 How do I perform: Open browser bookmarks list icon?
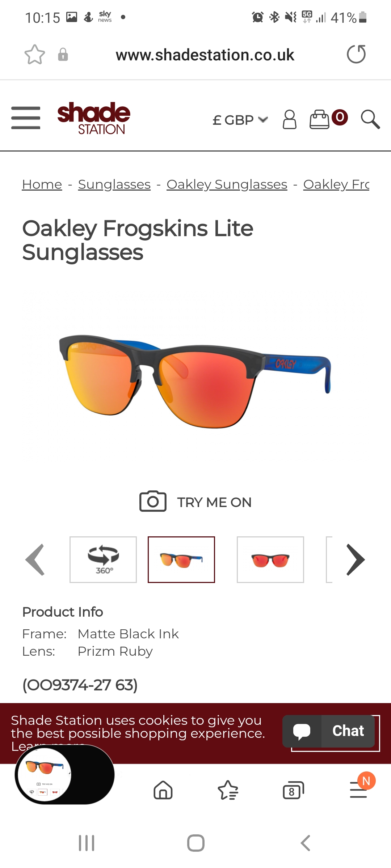pyautogui.click(x=228, y=790)
